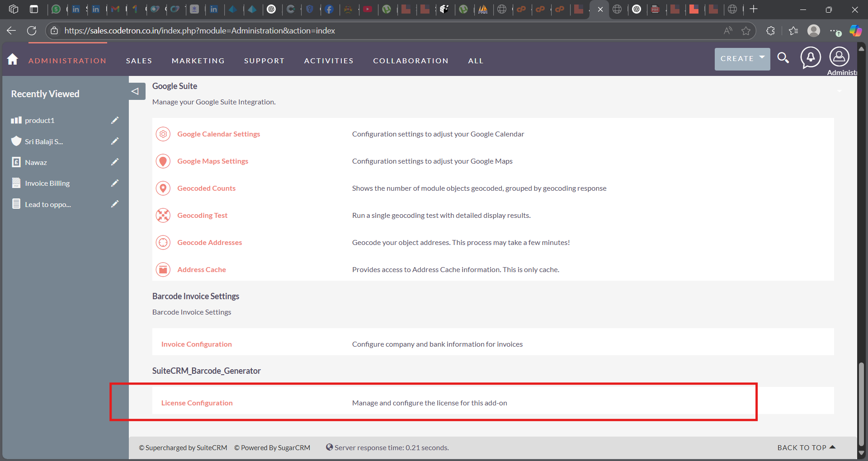Edit Invoice Billing via pencil icon

coord(115,183)
